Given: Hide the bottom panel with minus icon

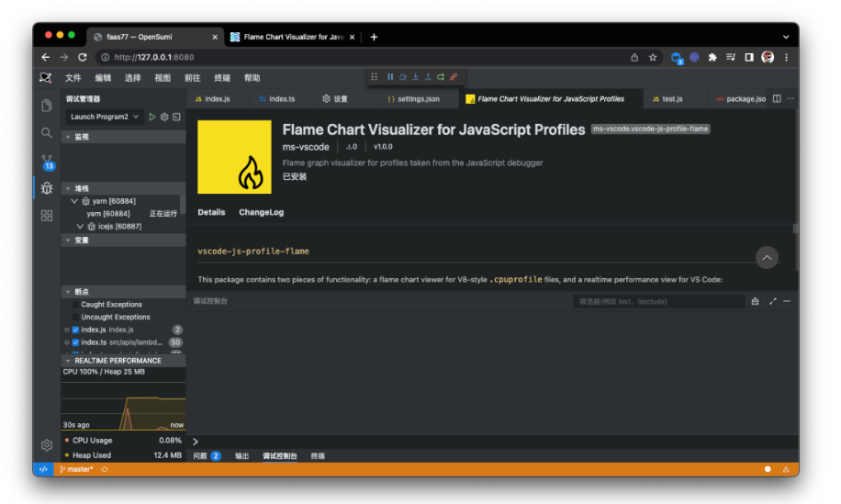Looking at the screenshot, I should (787, 301).
